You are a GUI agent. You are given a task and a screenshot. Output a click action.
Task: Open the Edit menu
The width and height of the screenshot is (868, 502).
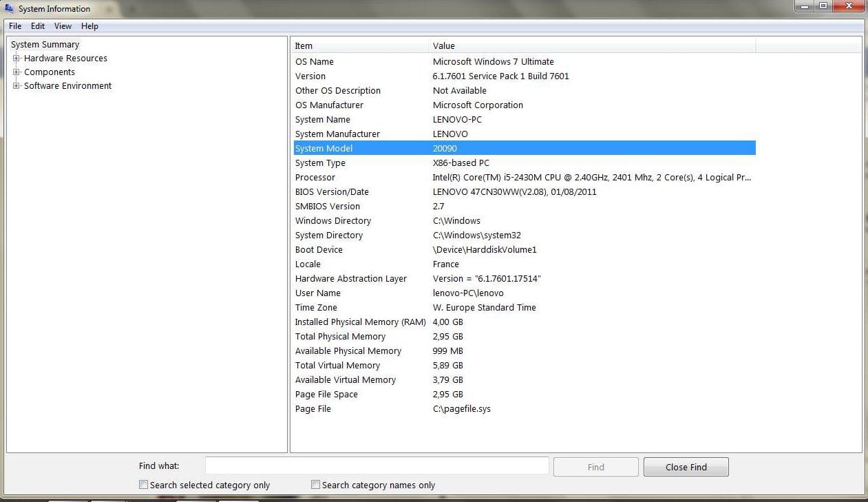tap(38, 26)
